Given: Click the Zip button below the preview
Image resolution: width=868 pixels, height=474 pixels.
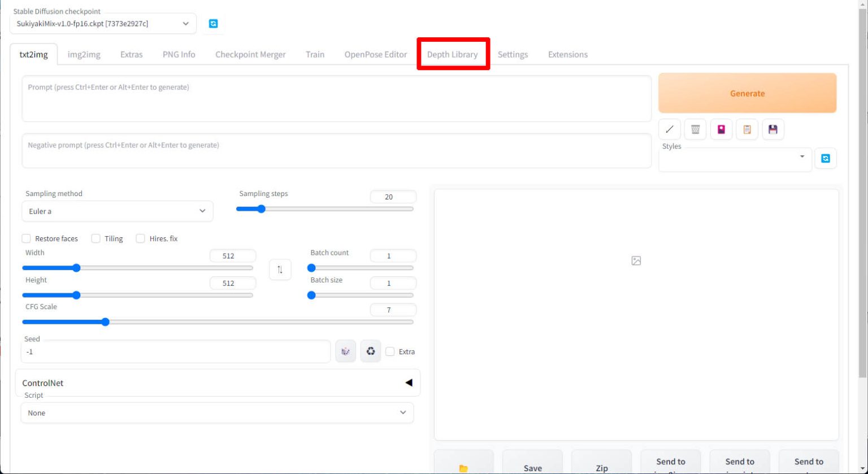Looking at the screenshot, I should coord(601,468).
